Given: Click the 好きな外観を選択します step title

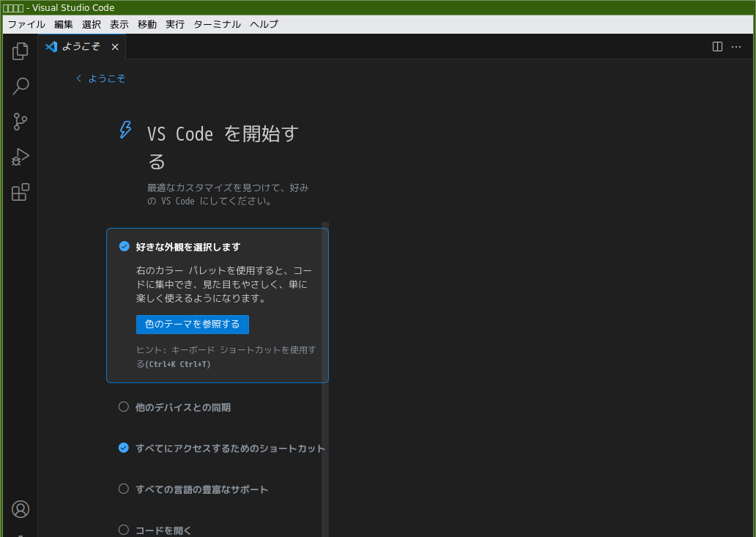Looking at the screenshot, I should [188, 247].
